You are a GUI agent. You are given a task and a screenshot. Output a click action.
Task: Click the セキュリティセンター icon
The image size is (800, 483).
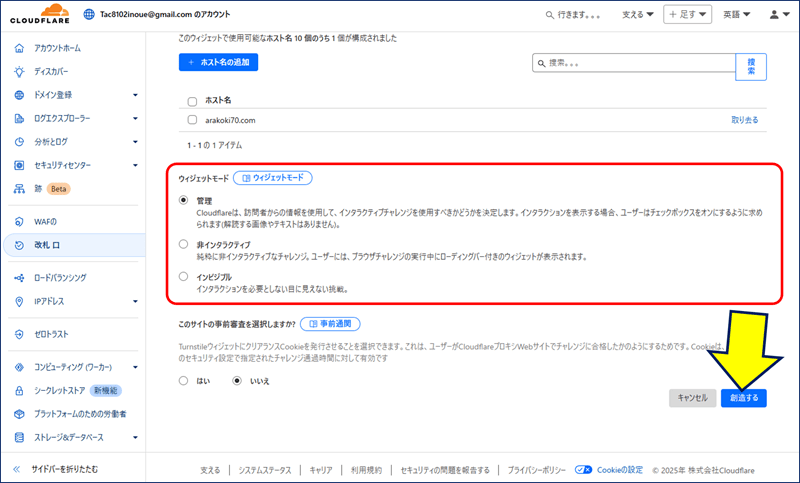[19, 165]
